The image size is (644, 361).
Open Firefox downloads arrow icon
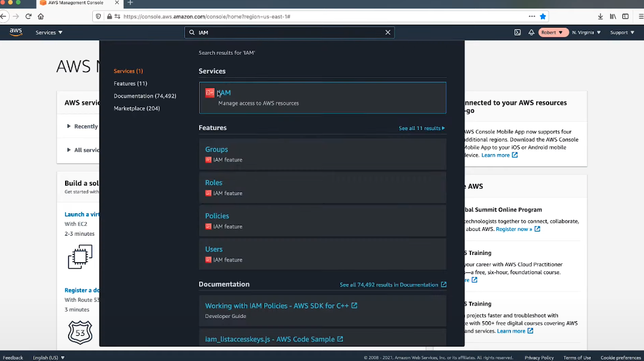[x=601, y=16]
